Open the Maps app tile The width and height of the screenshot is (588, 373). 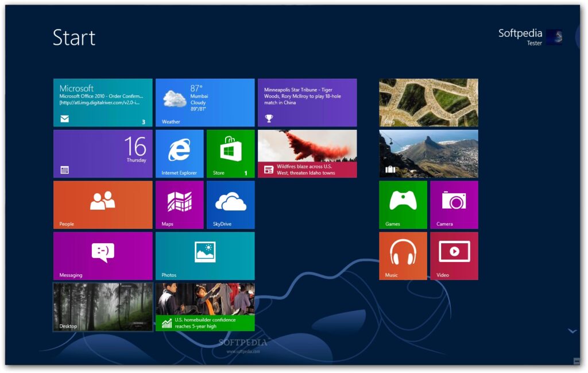(x=179, y=205)
